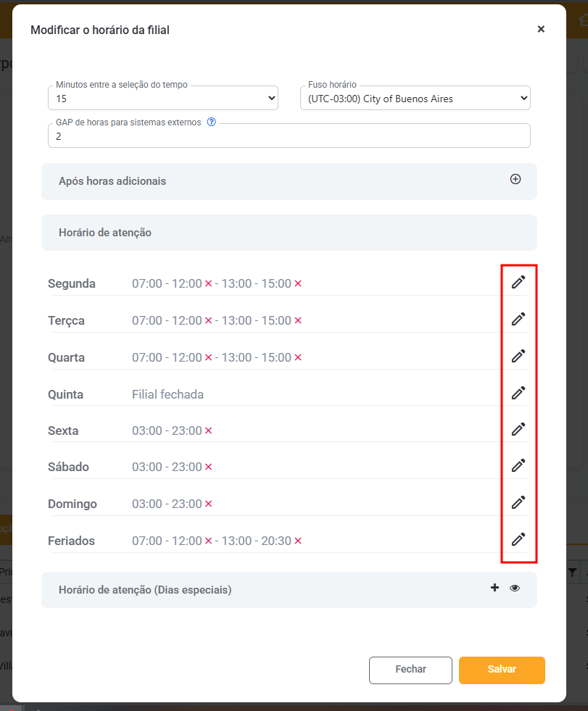Edit the closed Quinta schedule
Image resolution: width=588 pixels, height=711 pixels.
click(x=518, y=393)
